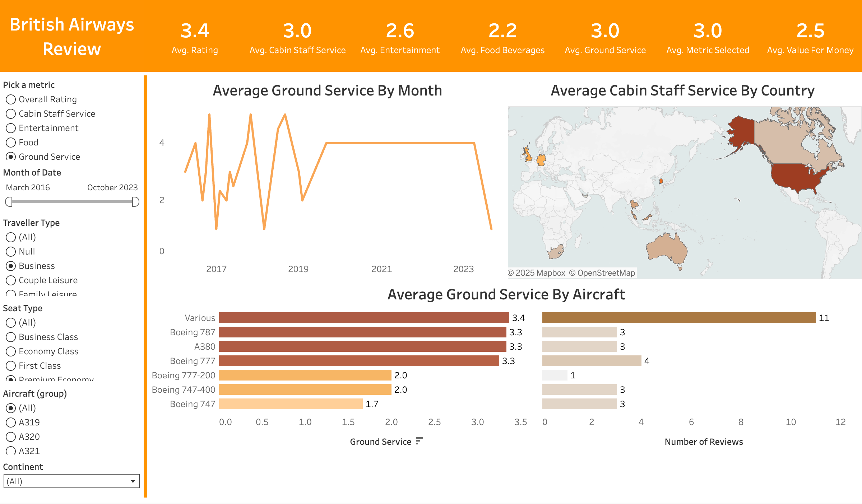Select the A380 ground service bar

pyautogui.click(x=362, y=346)
